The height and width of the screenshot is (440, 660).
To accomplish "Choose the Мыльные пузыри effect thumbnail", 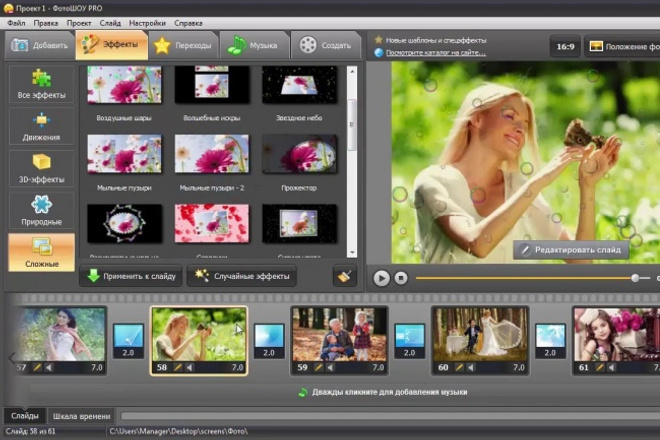I will [124, 154].
